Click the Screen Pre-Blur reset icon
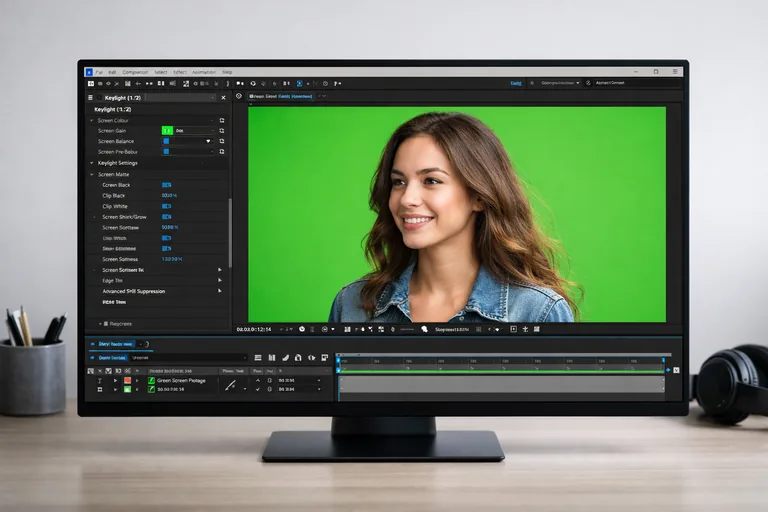Screen dimensions: 768x512 tap(221, 152)
